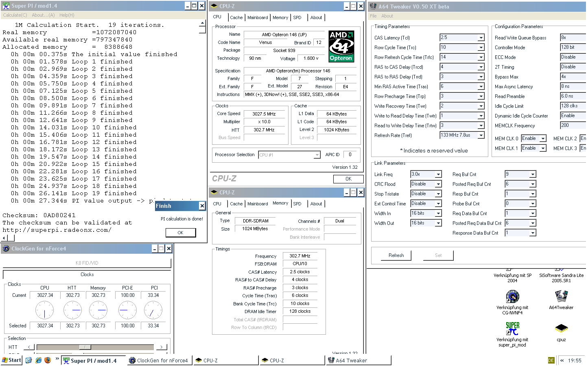This screenshot has width=588, height=366.
Task: Open the About menu in A64 Tweaker
Action: tap(387, 16)
